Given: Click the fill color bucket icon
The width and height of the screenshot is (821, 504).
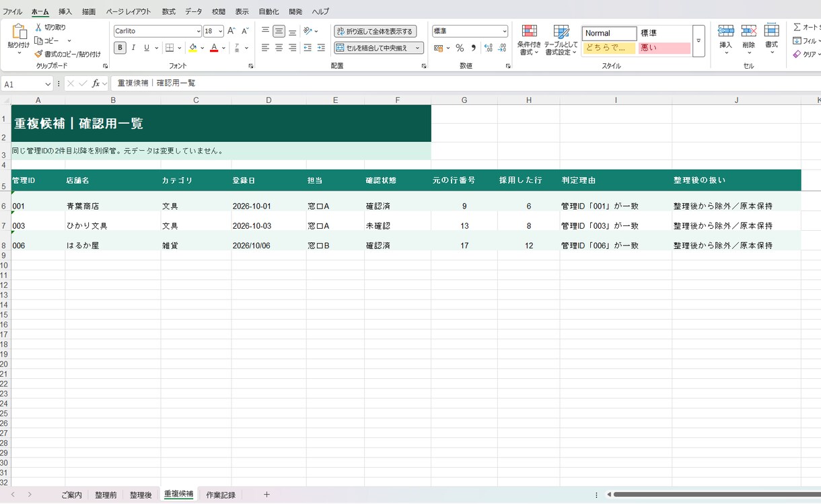Looking at the screenshot, I should [x=192, y=48].
